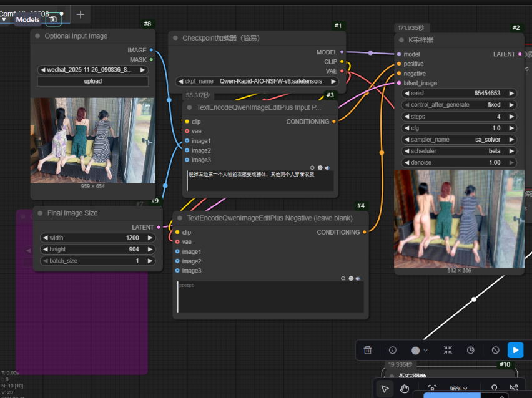Delete the selected node using the trash icon
This screenshot has height=398, width=532.
[x=368, y=351]
